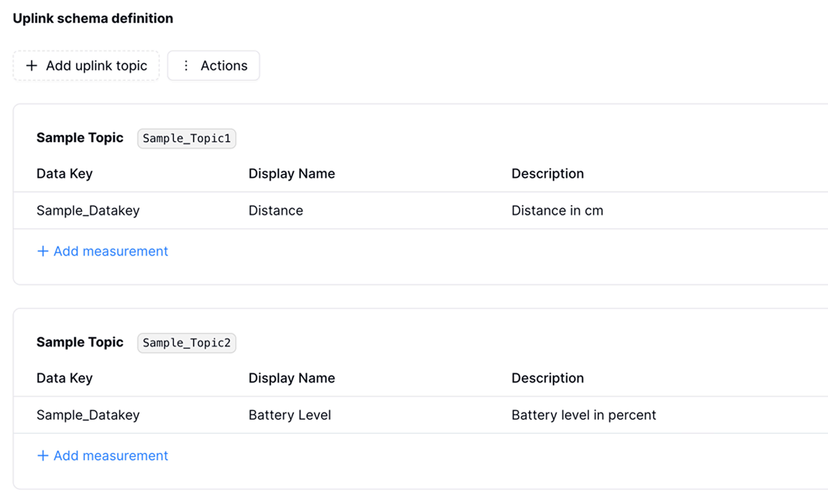Select the Battery Level display name cell

pyautogui.click(x=290, y=415)
